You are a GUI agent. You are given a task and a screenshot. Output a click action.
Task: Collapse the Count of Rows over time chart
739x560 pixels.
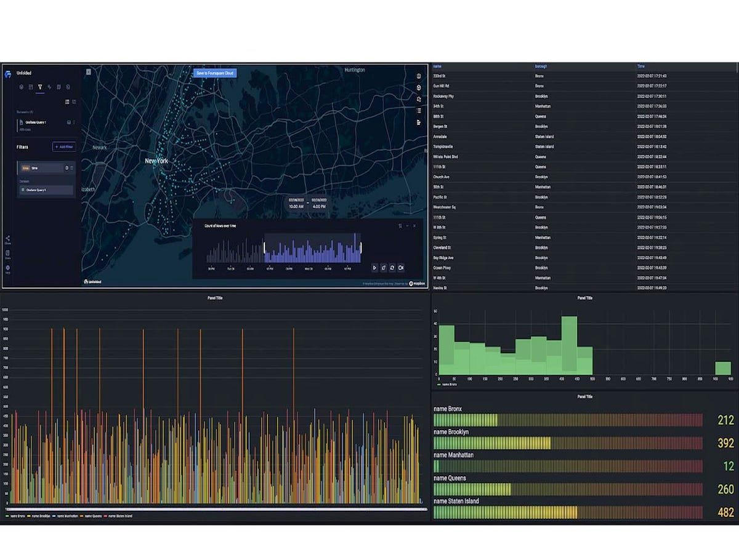[406, 226]
